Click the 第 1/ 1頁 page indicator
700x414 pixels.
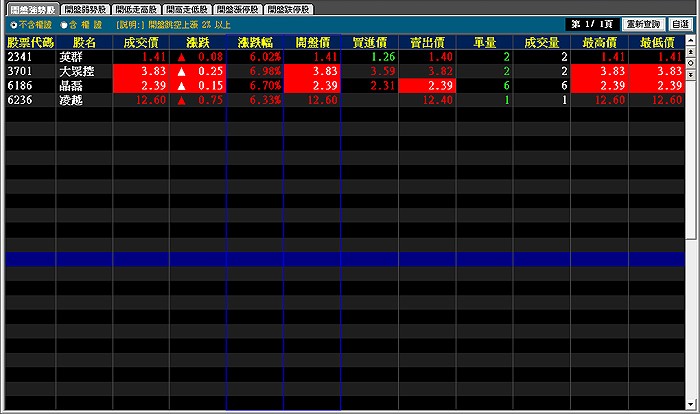pos(592,24)
